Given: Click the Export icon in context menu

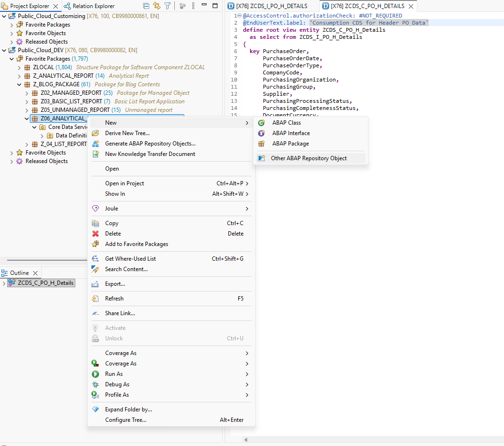Looking at the screenshot, I should [96, 284].
